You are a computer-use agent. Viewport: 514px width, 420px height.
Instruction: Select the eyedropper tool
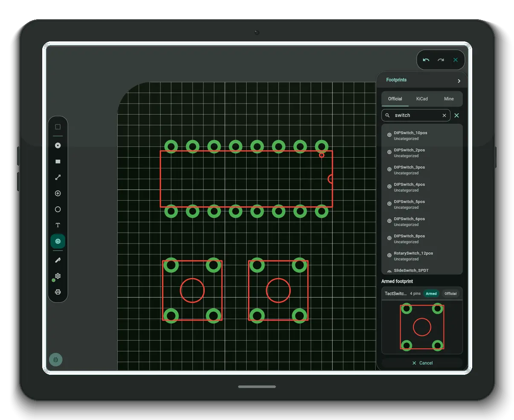[58, 260]
